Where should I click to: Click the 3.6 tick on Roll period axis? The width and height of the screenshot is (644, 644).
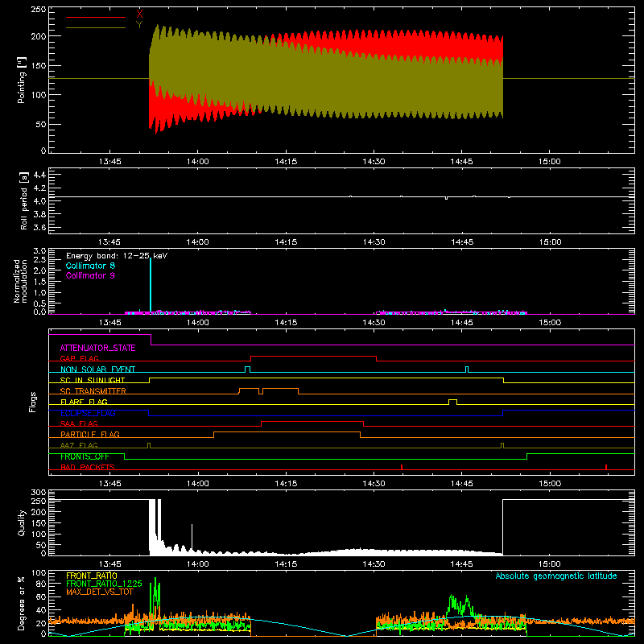click(x=39, y=228)
